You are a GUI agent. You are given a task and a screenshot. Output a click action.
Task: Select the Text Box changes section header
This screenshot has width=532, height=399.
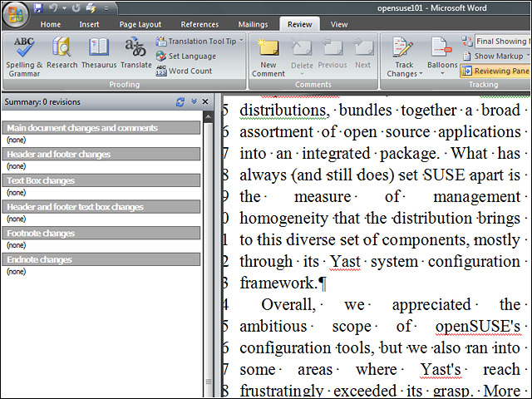pos(101,180)
